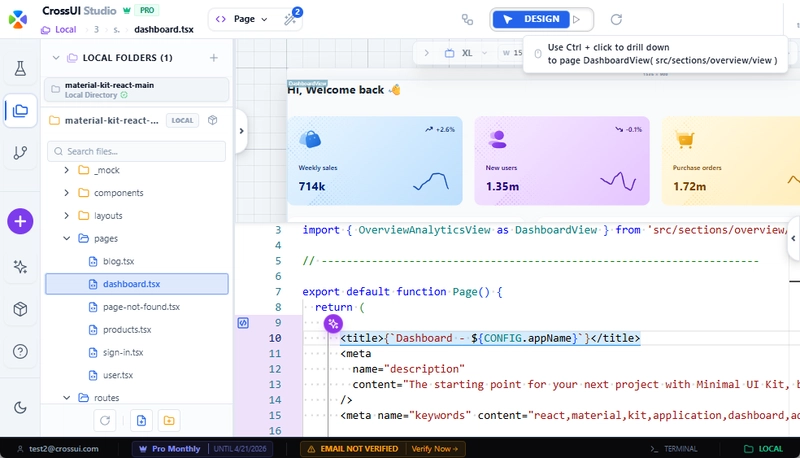This screenshot has height=458, width=800.
Task: Click the purple plus add button
Action: [x=20, y=221]
